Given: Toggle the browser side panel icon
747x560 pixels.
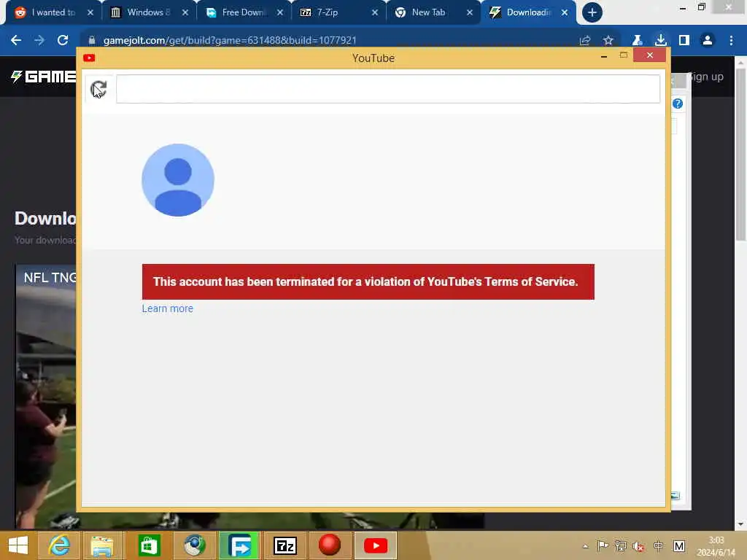Looking at the screenshot, I should point(684,41).
